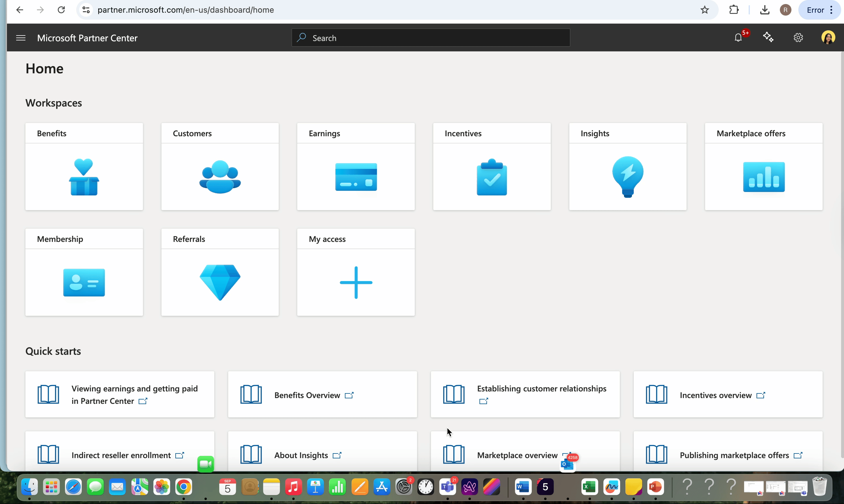Click the My access plus tile
This screenshot has height=504, width=844.
point(356,272)
